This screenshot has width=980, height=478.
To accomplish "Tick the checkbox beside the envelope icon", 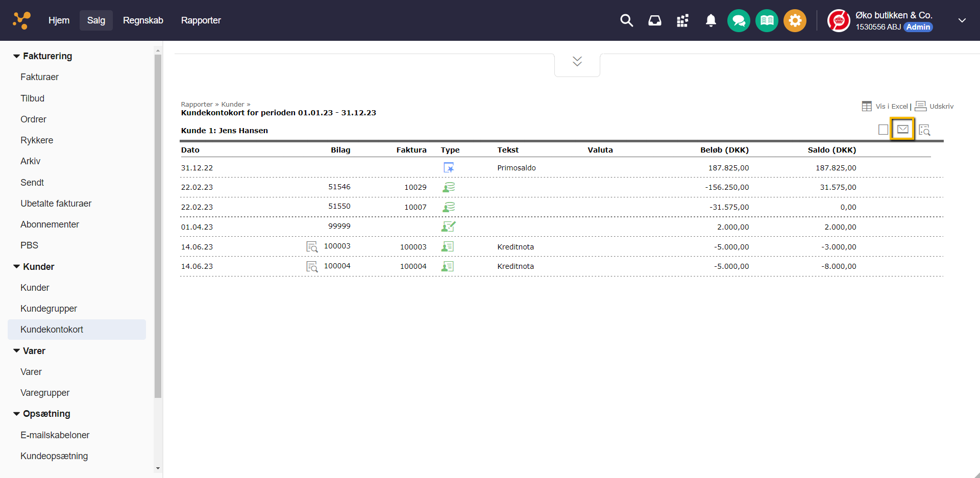I will pos(883,130).
